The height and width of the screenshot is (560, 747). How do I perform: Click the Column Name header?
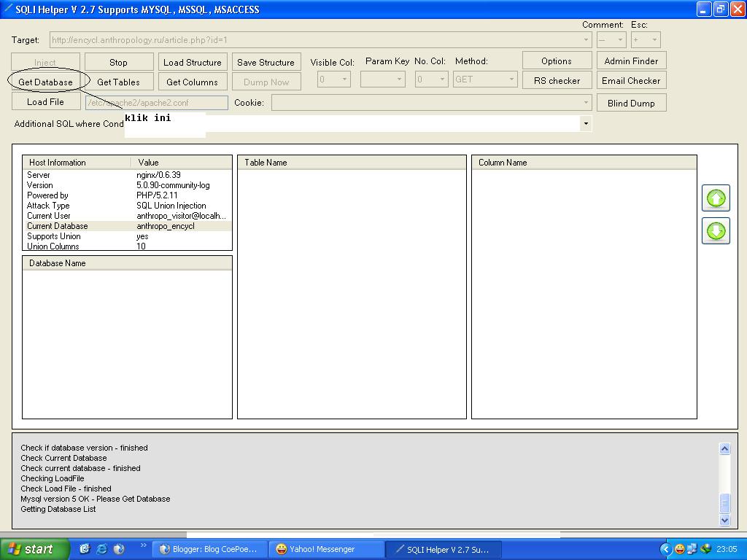(584, 163)
